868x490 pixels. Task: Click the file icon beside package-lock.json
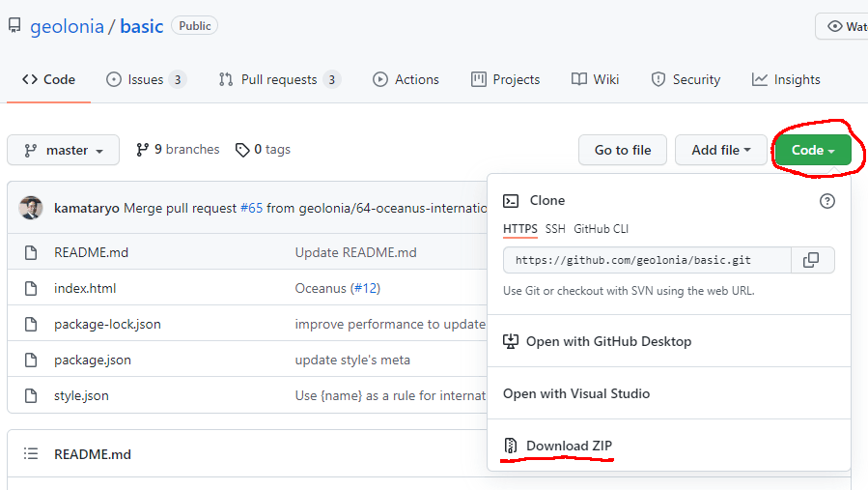coord(31,324)
